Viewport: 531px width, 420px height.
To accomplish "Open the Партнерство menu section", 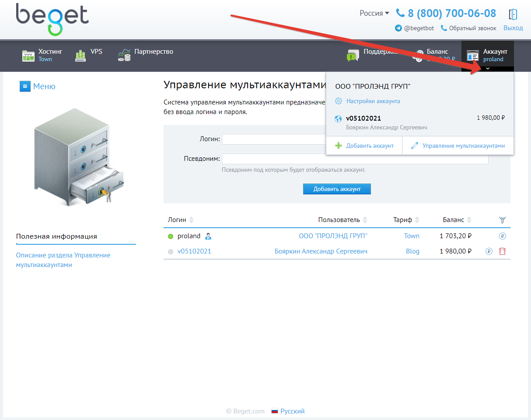I will point(146,55).
